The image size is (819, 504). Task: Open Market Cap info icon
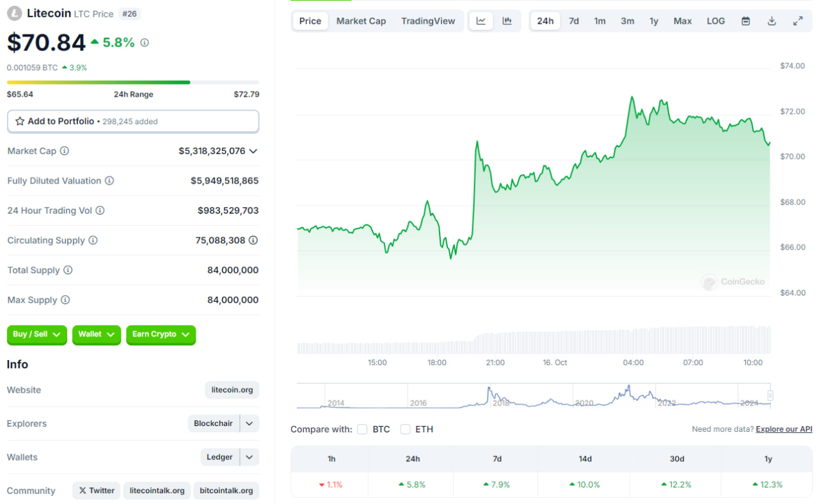[65, 151]
